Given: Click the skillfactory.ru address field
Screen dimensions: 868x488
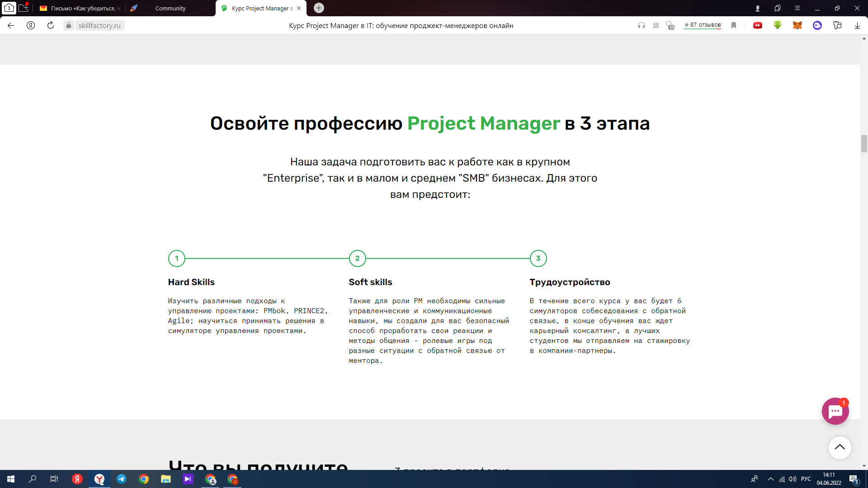Looking at the screenshot, I should (x=99, y=25).
